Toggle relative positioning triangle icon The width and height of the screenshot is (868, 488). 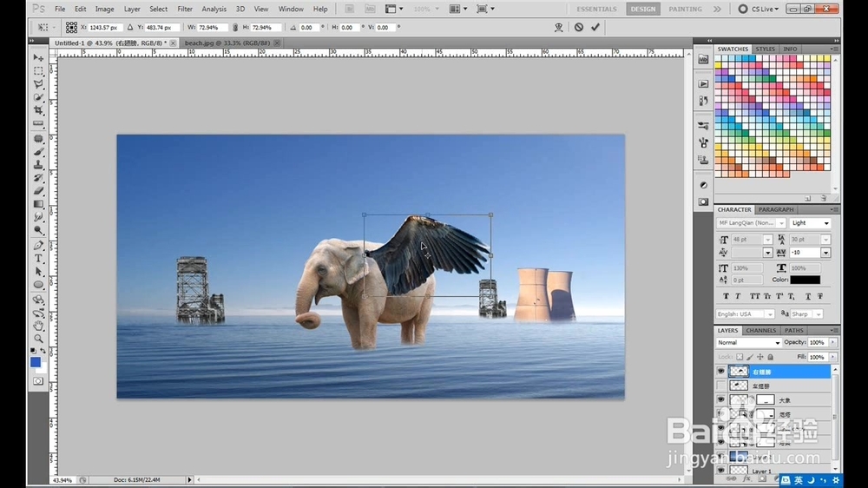click(x=130, y=27)
